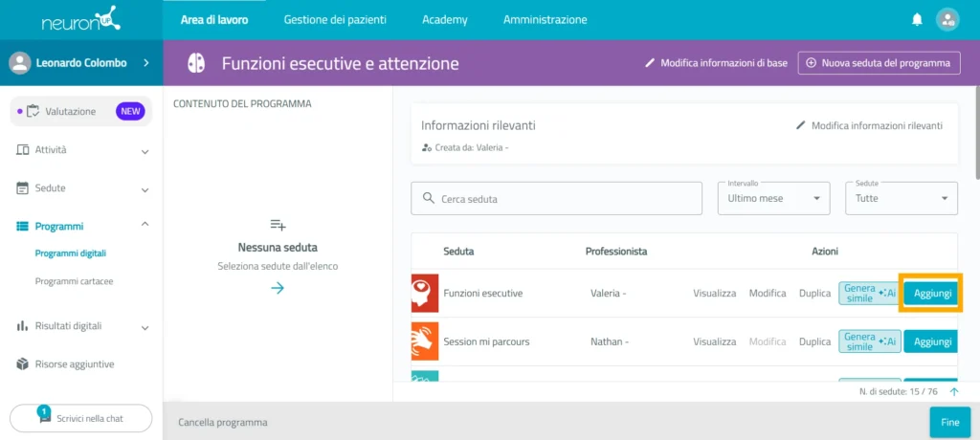
Task: Open the Sedute Tutte filter dropdown
Action: [902, 198]
